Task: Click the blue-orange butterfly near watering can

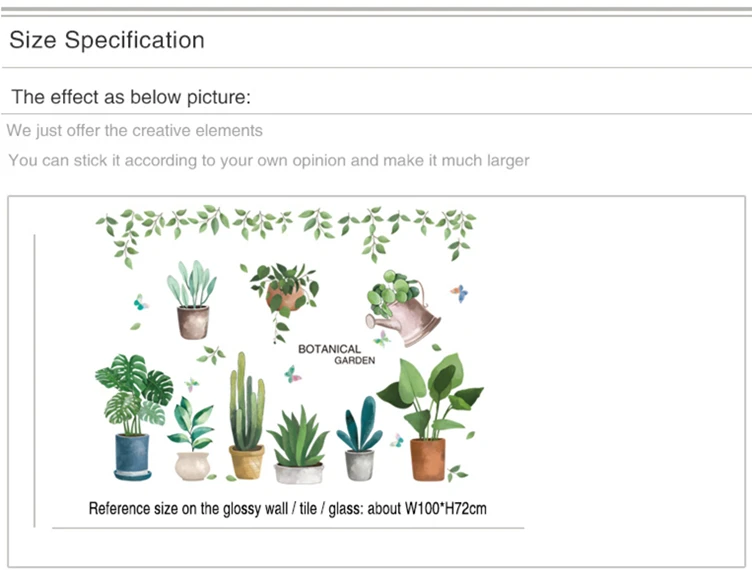Action: [x=459, y=293]
